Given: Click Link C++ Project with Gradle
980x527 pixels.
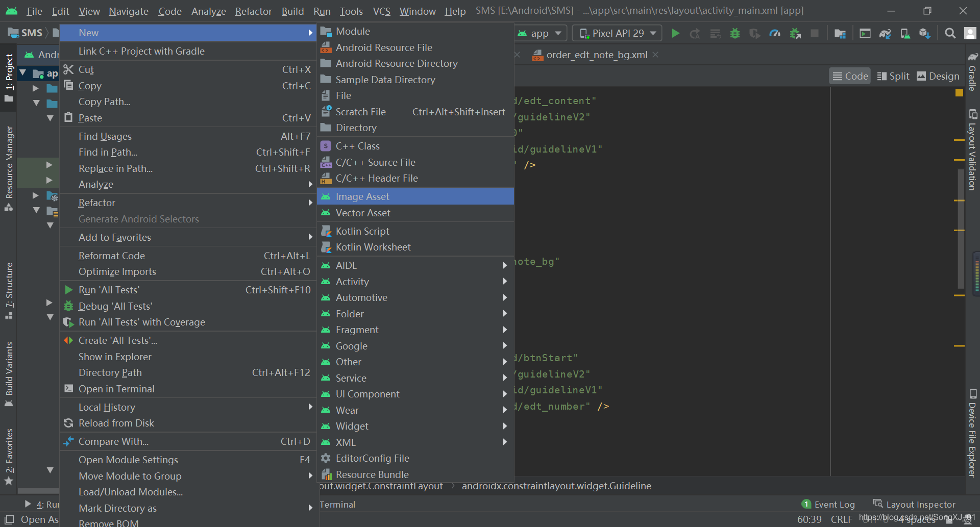Looking at the screenshot, I should [x=188, y=51].
